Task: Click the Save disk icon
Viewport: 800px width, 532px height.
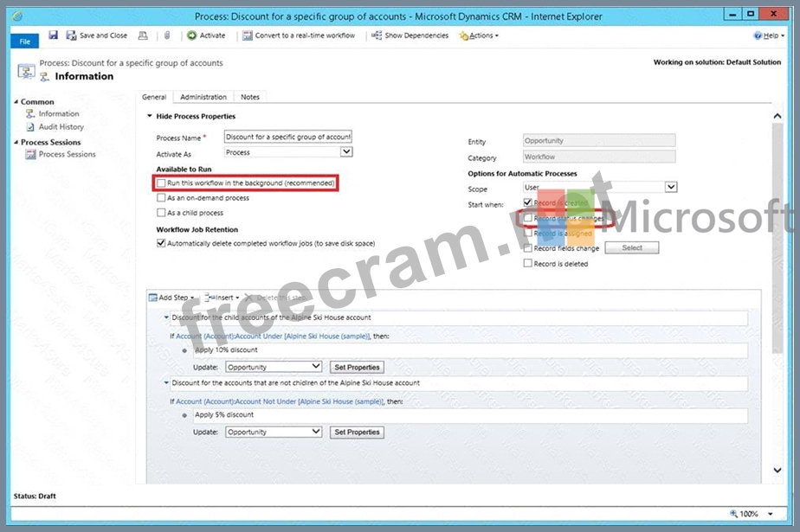Action: (53, 35)
